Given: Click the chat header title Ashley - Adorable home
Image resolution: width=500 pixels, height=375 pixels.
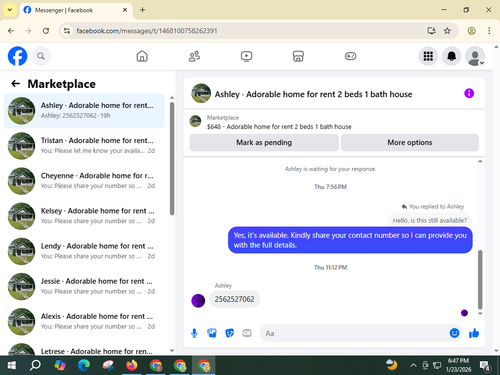Looking at the screenshot, I should [313, 94].
